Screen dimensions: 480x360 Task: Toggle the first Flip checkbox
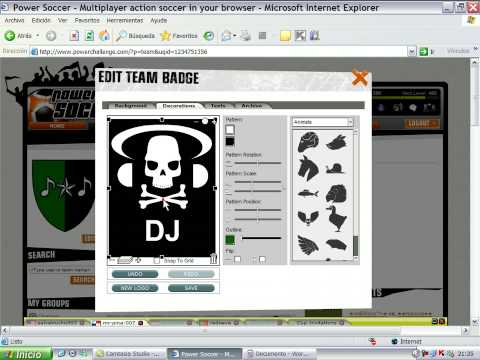coord(237,259)
